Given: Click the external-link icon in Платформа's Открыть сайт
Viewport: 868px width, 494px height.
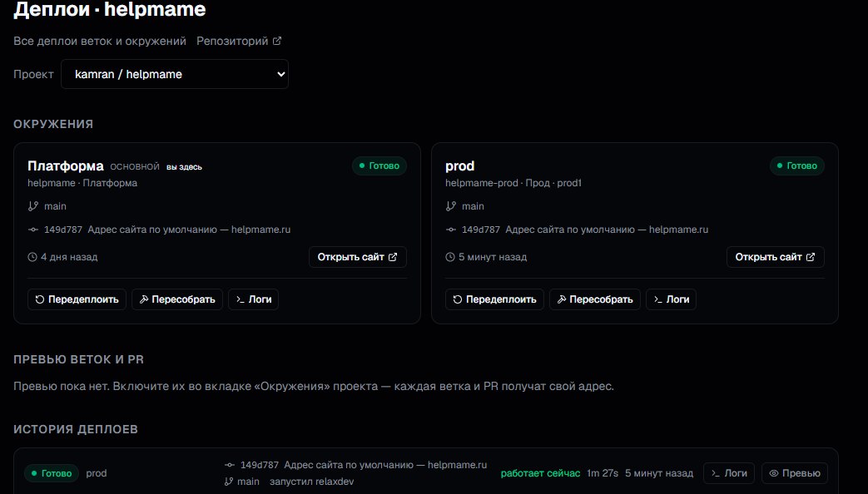Looking at the screenshot, I should point(393,257).
